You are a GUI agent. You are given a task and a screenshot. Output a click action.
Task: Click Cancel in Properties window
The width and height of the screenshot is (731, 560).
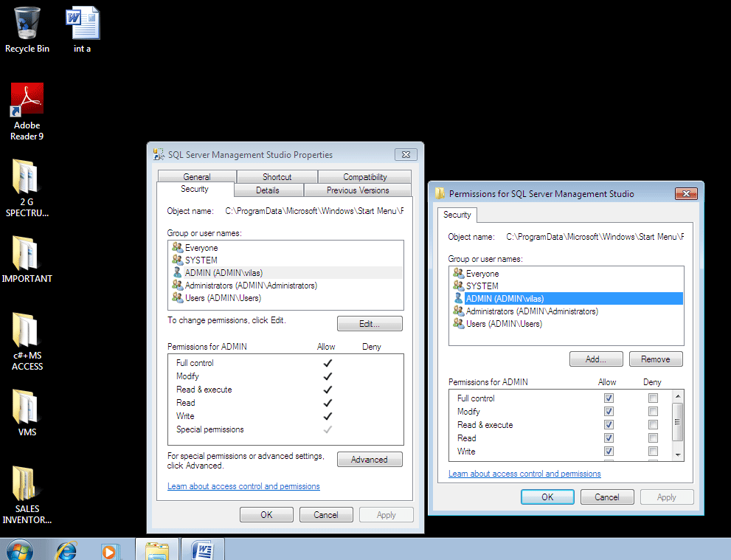pyautogui.click(x=326, y=515)
